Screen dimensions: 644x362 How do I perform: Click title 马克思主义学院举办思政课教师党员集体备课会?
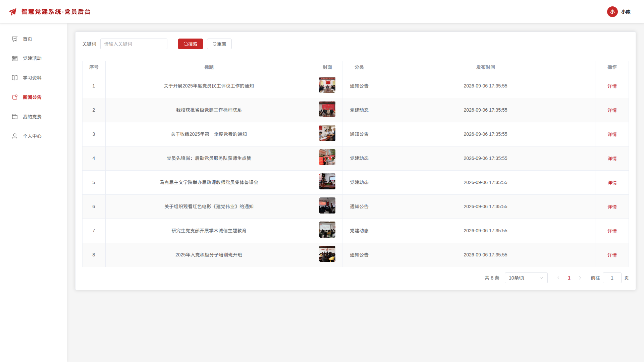coord(209,182)
